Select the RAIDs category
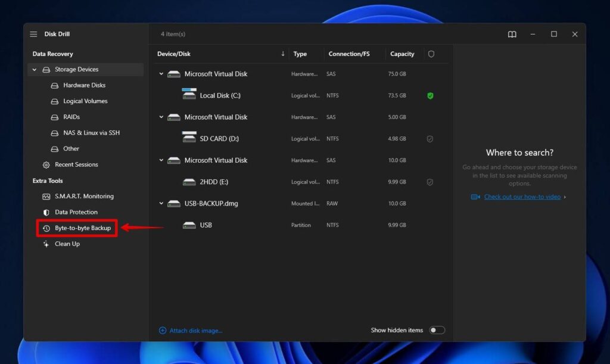Viewport: 610px width, 364px height. 70,117
